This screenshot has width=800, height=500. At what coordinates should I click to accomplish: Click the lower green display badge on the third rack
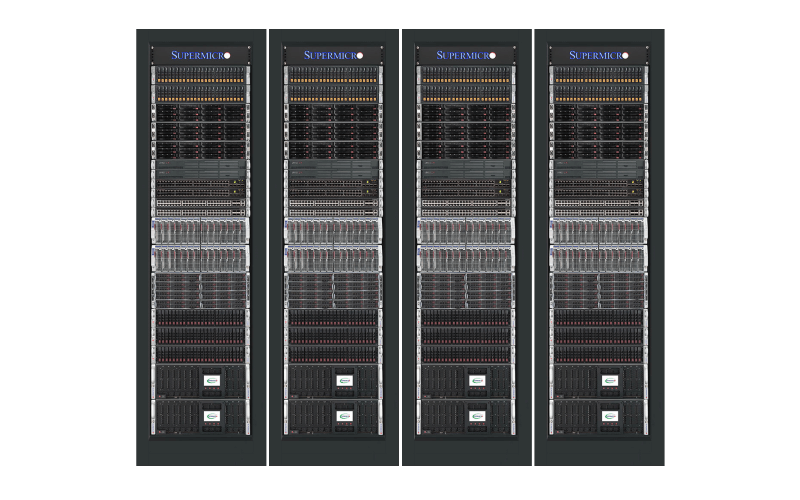pyautogui.click(x=477, y=415)
